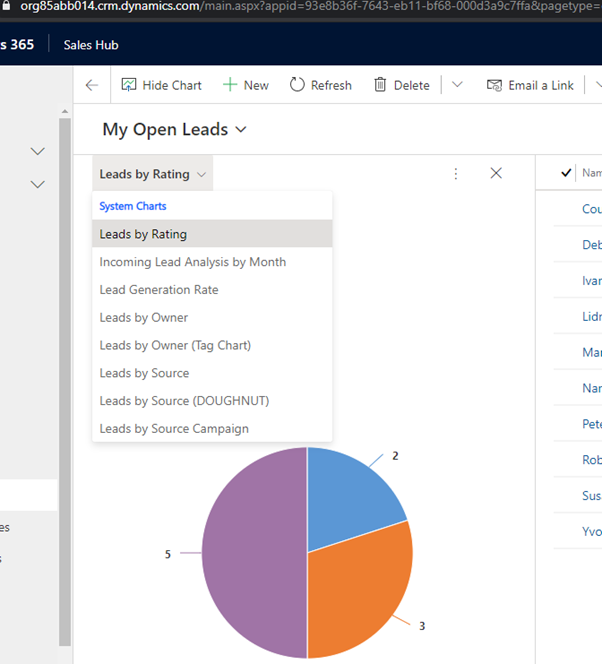Open the Sales Hub app link
This screenshot has width=602, height=664.
coord(91,45)
